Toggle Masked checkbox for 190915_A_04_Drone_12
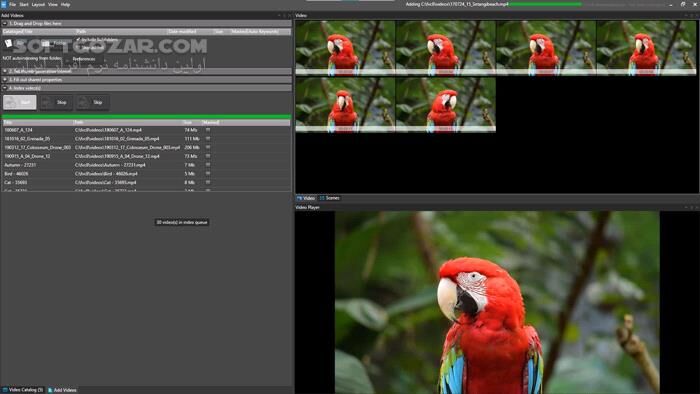The image size is (700, 394). 208,156
